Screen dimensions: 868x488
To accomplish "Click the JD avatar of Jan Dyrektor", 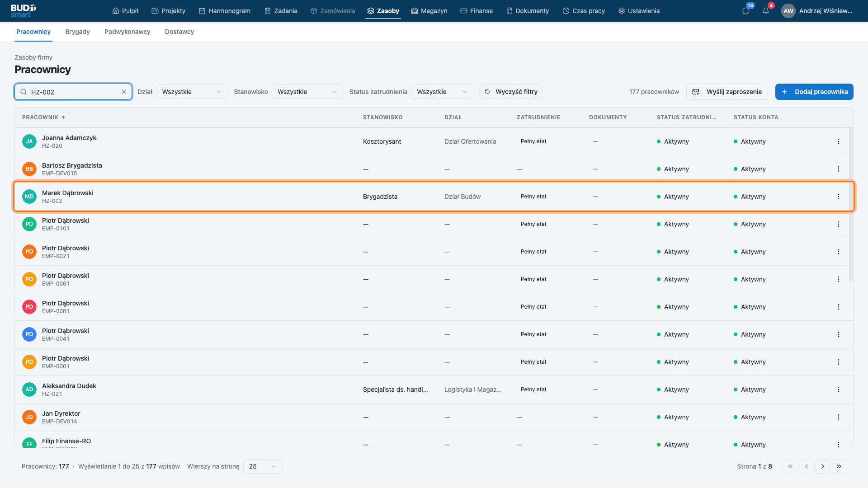I will point(29,417).
